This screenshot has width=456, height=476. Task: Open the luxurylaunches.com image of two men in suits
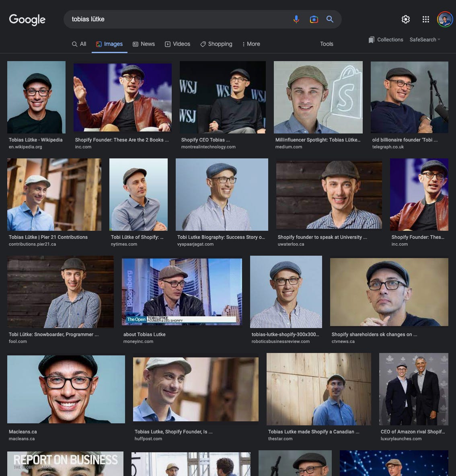point(413,389)
